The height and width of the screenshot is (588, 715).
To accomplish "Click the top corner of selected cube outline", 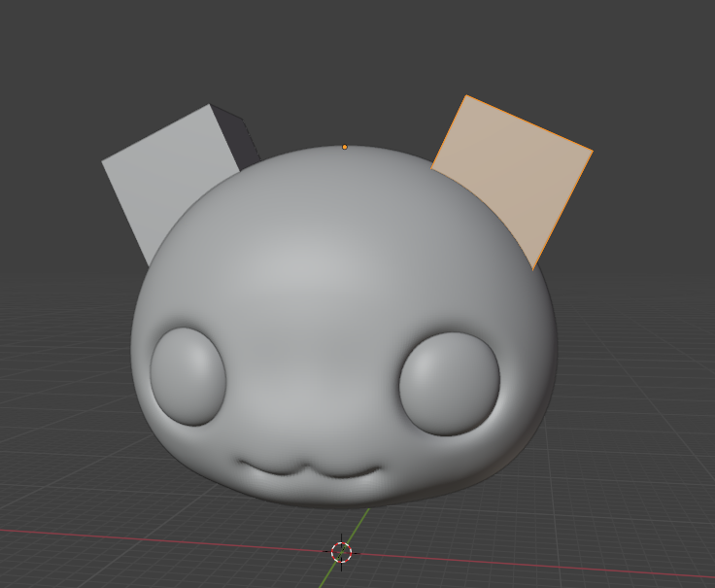I will click(467, 95).
